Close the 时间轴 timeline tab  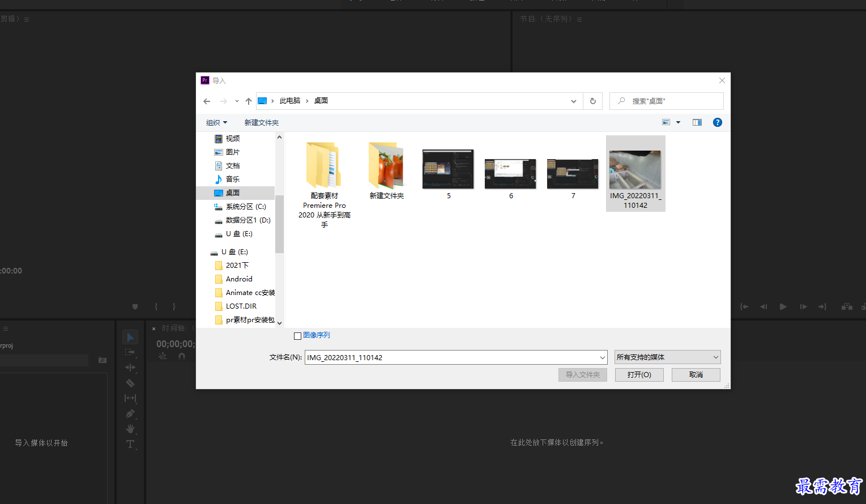pyautogui.click(x=153, y=328)
